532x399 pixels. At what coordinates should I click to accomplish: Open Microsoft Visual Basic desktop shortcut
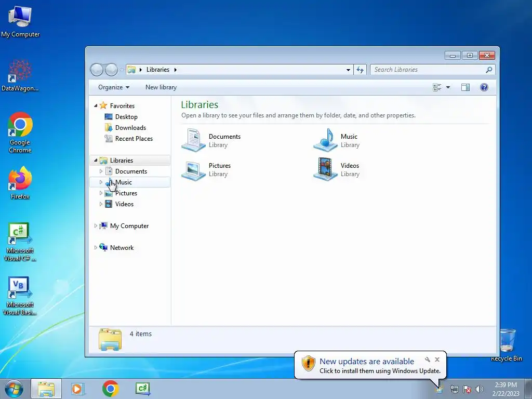[x=20, y=296]
